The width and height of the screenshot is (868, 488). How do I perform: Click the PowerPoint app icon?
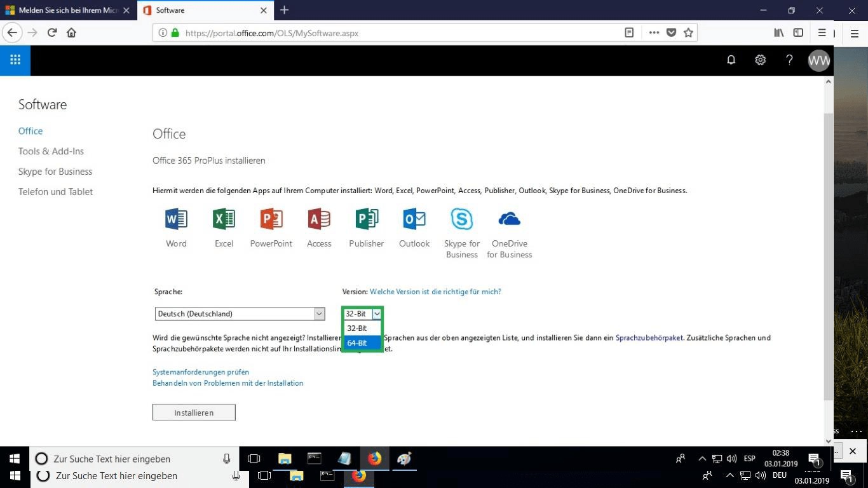click(x=271, y=219)
